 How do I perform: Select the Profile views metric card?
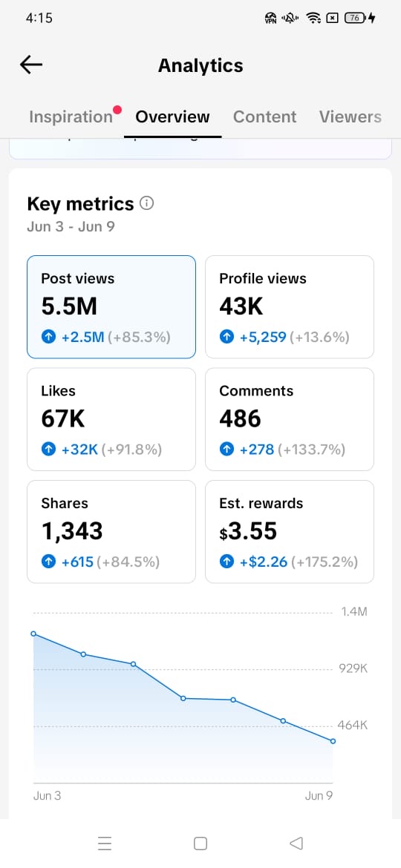click(x=290, y=307)
